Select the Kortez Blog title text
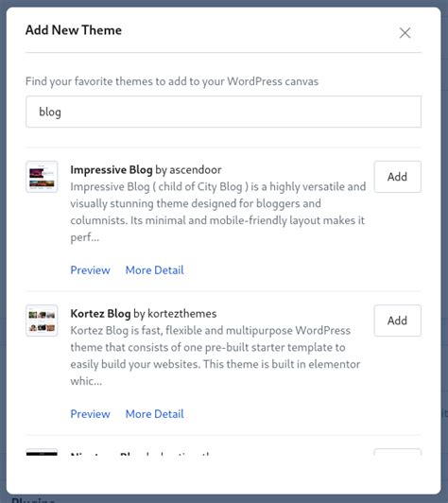 (x=100, y=313)
